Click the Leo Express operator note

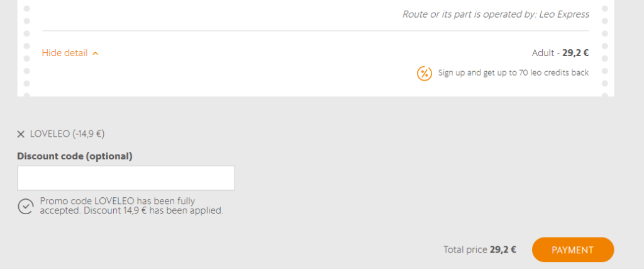[496, 14]
